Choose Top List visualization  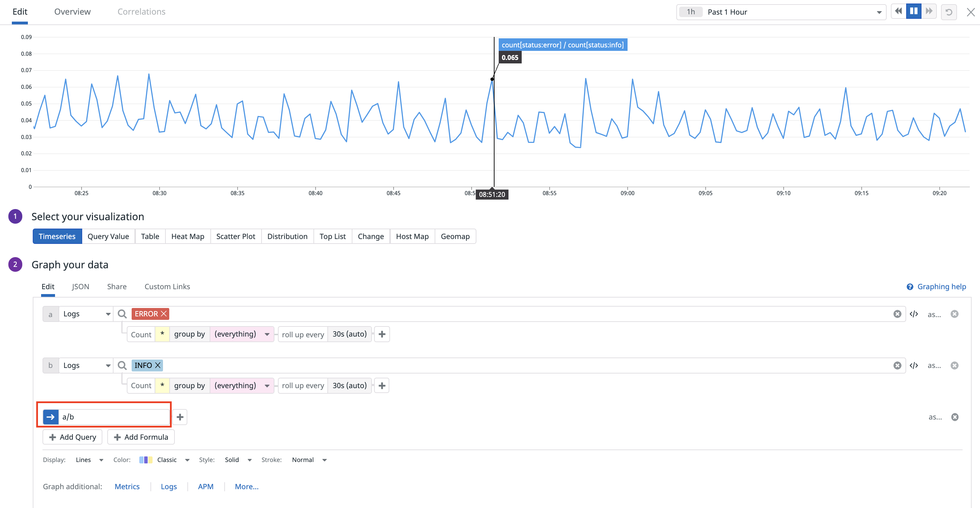pos(333,236)
